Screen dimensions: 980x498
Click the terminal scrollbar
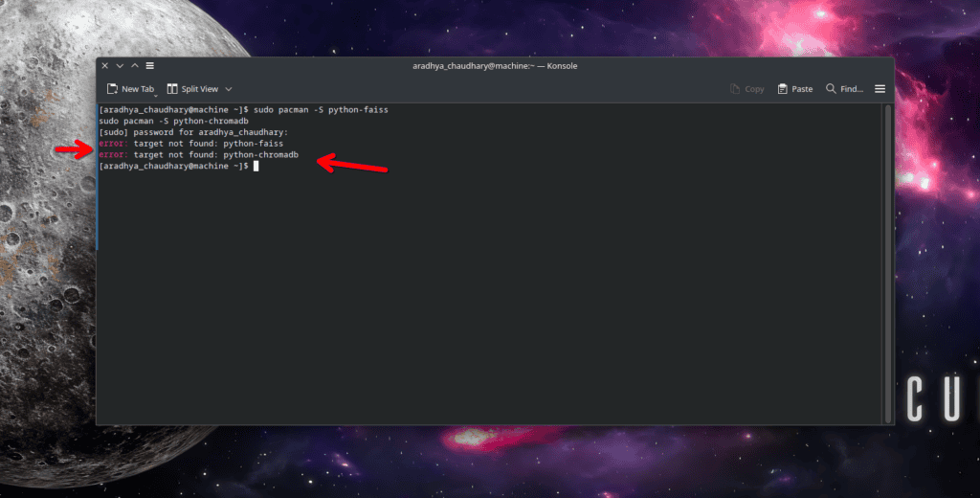(888, 263)
